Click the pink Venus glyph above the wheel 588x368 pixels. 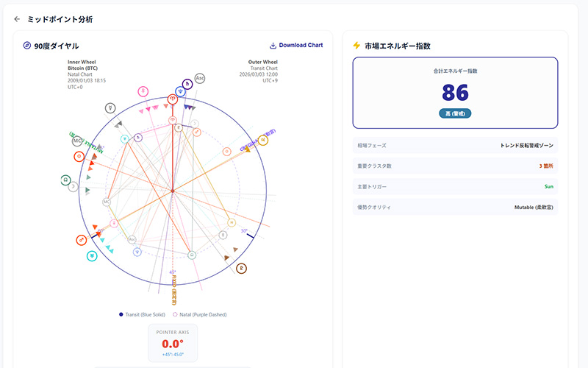point(143,92)
